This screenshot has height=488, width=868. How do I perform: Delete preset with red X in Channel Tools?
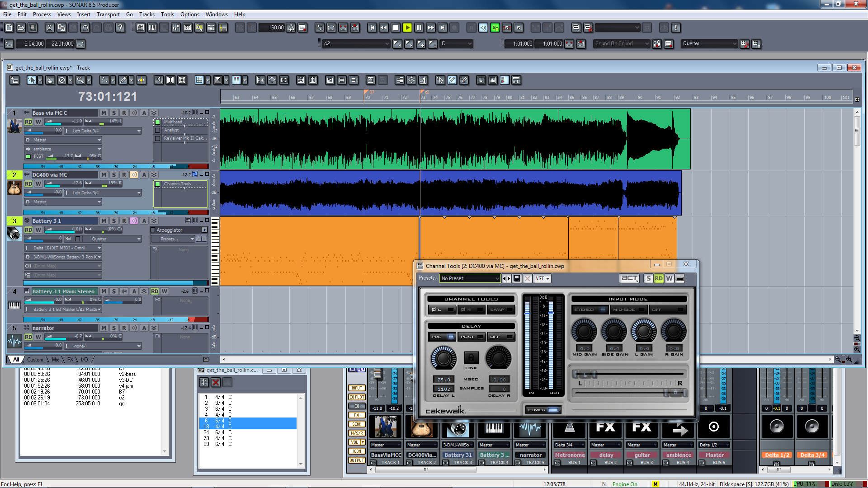[527, 279]
